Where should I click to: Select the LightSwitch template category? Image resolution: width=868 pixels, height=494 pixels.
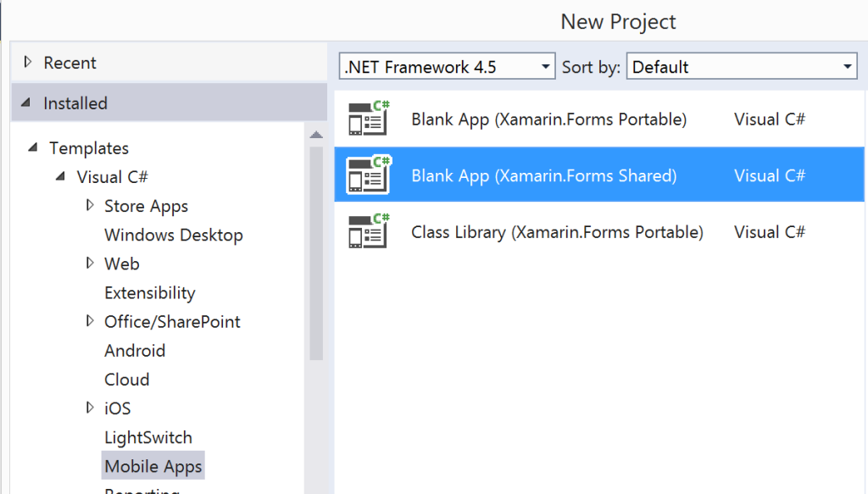click(x=148, y=437)
